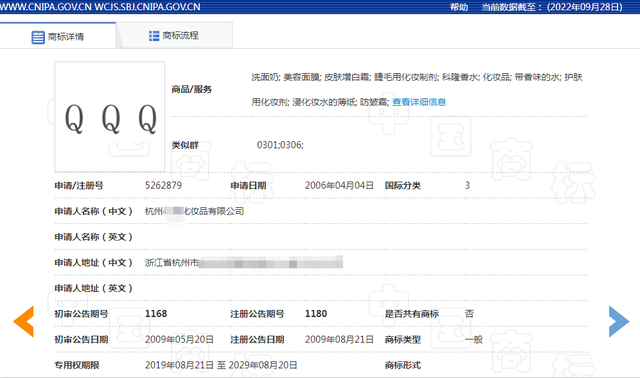The image size is (640, 378).
Task: Click the 商标流程 list icon
Action: click(154, 36)
